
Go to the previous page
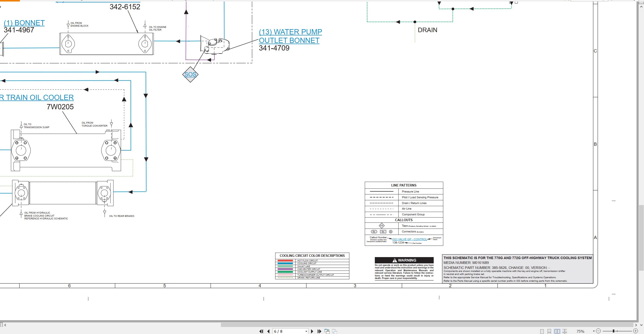click(x=268, y=331)
